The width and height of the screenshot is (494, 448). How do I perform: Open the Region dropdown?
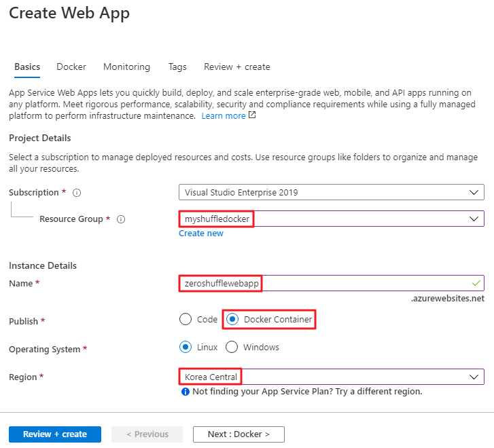[331, 377]
